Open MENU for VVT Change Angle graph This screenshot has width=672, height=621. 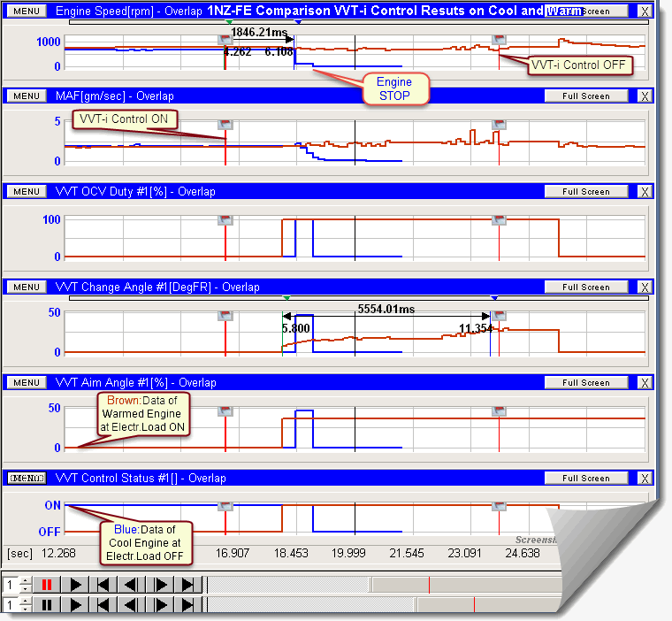point(26,287)
